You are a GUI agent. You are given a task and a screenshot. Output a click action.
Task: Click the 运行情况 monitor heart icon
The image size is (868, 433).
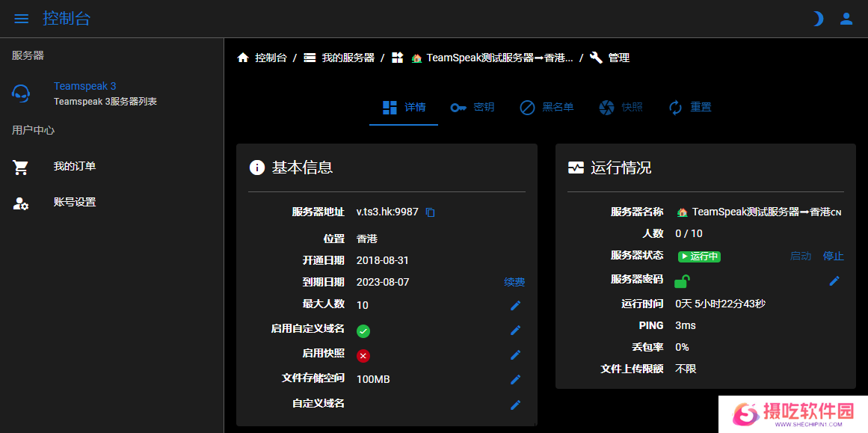(x=576, y=168)
